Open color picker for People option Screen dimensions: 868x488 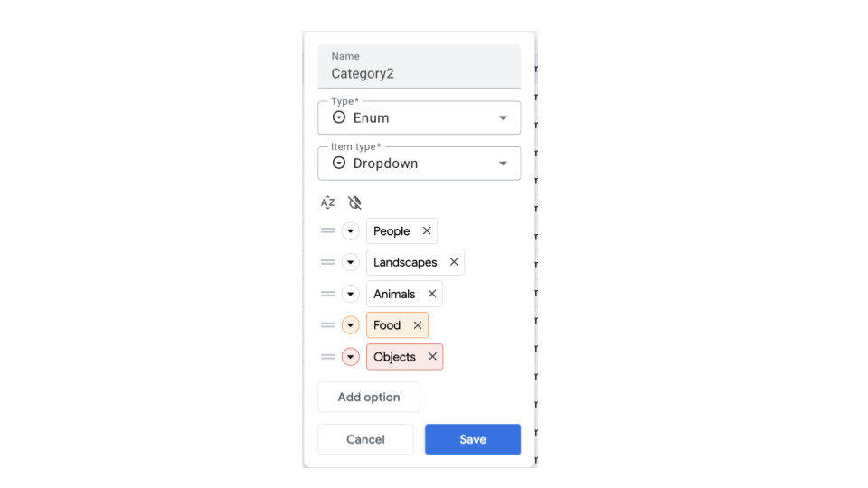coord(351,231)
